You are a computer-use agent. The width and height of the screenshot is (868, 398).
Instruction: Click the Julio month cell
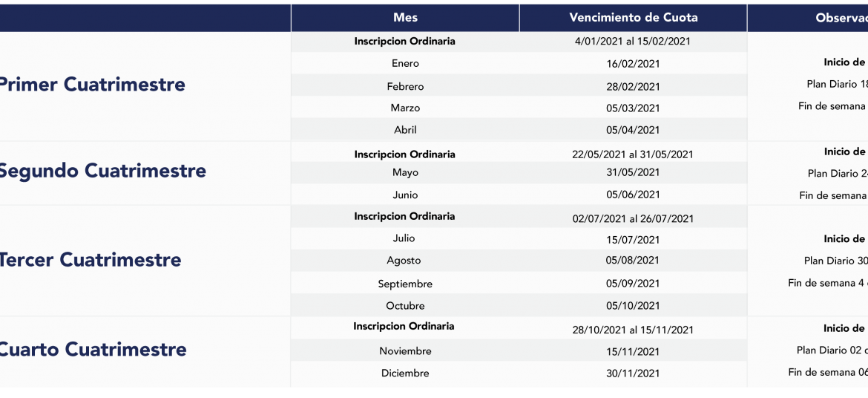(405, 238)
